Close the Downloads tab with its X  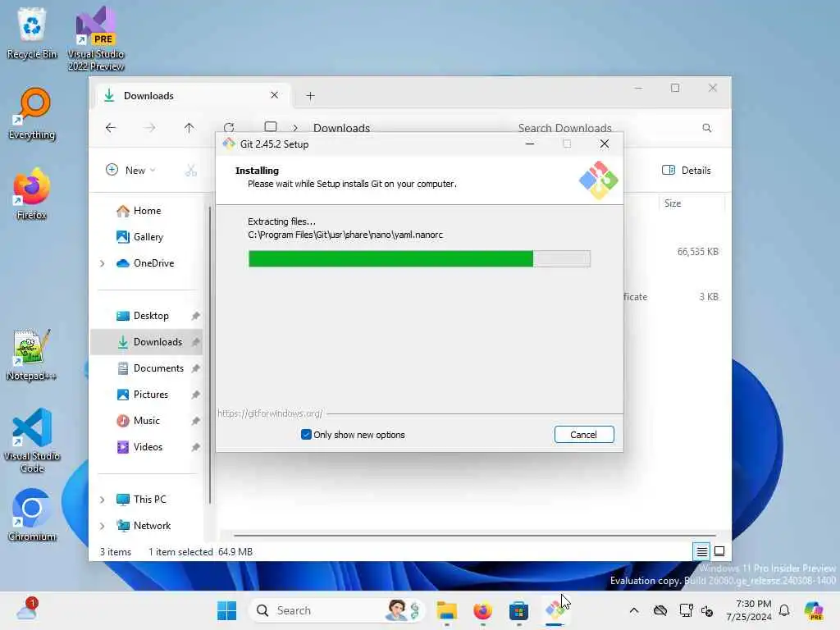pos(274,95)
